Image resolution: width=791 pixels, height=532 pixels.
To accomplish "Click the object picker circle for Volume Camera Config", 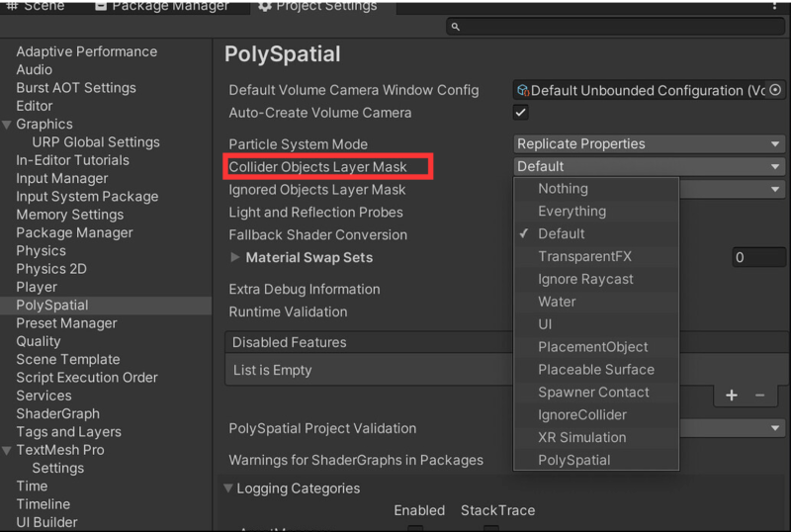I will point(775,90).
